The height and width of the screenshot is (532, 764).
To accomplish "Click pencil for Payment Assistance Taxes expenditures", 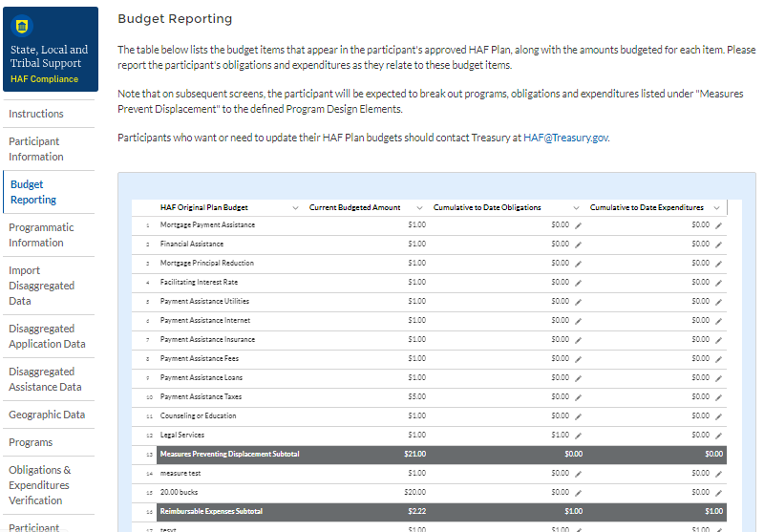I will pos(718,397).
